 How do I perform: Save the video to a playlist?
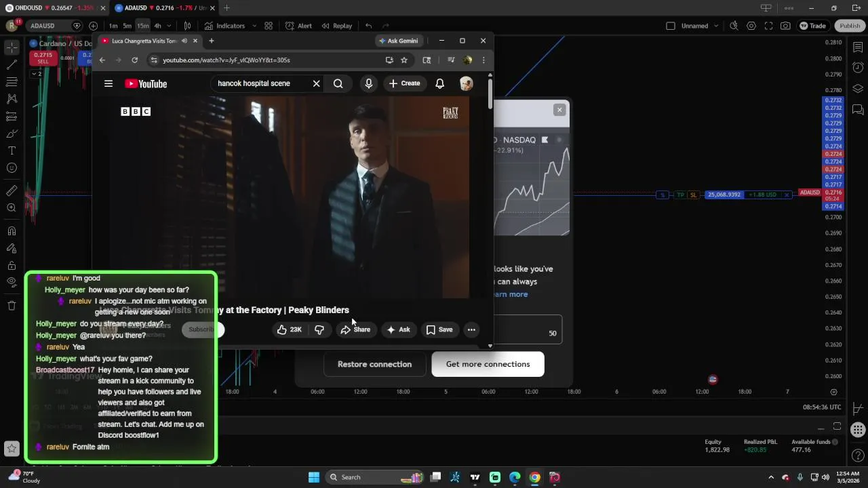pyautogui.click(x=439, y=329)
